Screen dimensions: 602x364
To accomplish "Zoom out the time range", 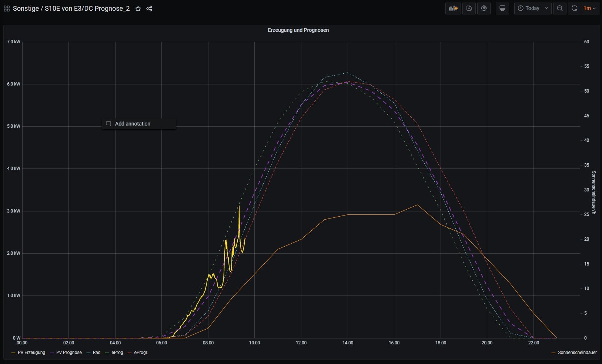I will (560, 8).
